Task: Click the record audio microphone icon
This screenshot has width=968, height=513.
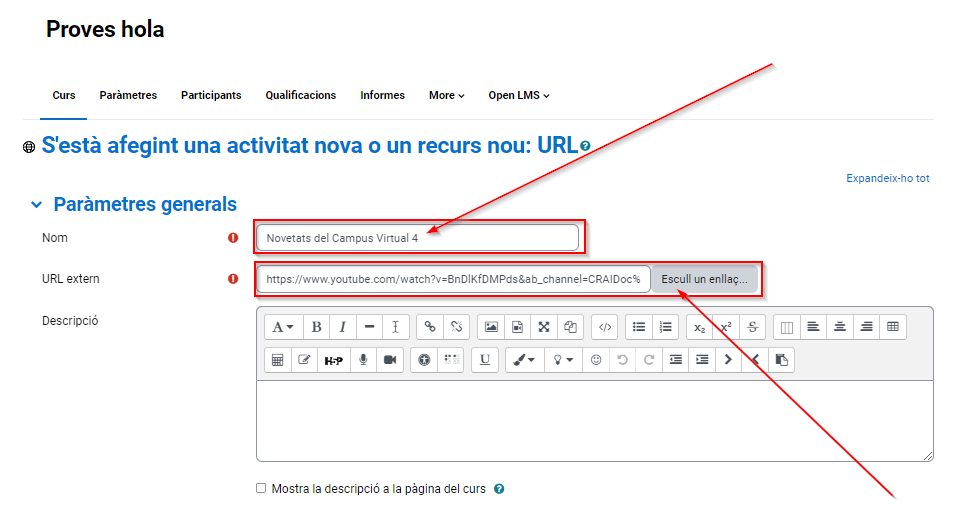Action: (x=363, y=360)
